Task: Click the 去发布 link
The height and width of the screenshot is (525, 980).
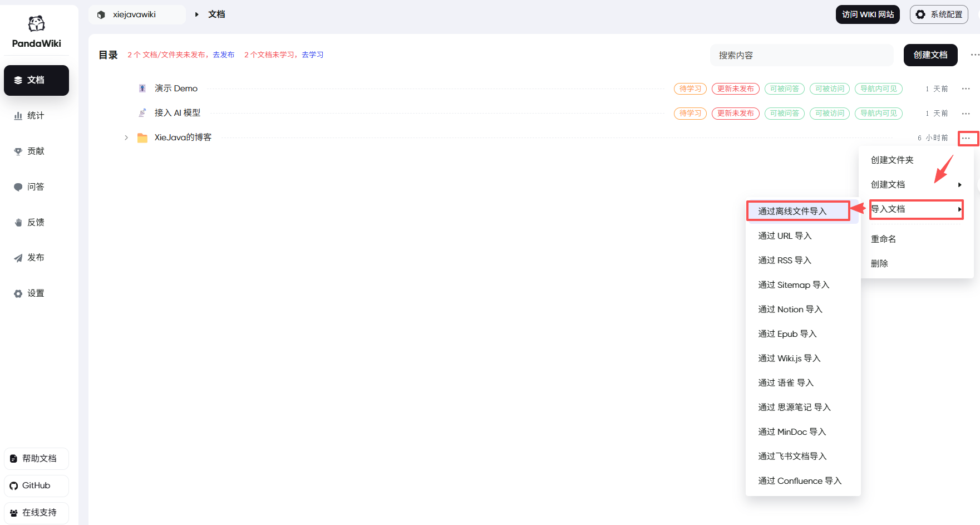Action: coord(223,55)
